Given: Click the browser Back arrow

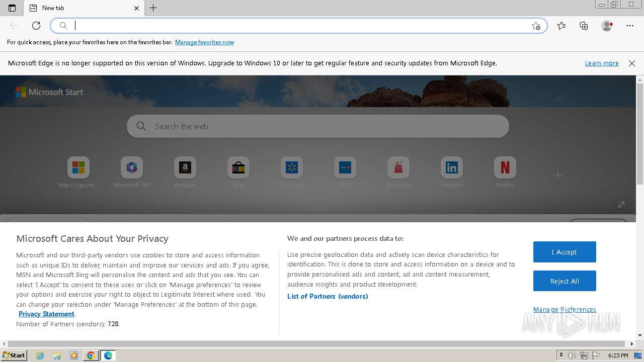Looking at the screenshot, I should tap(14, 26).
